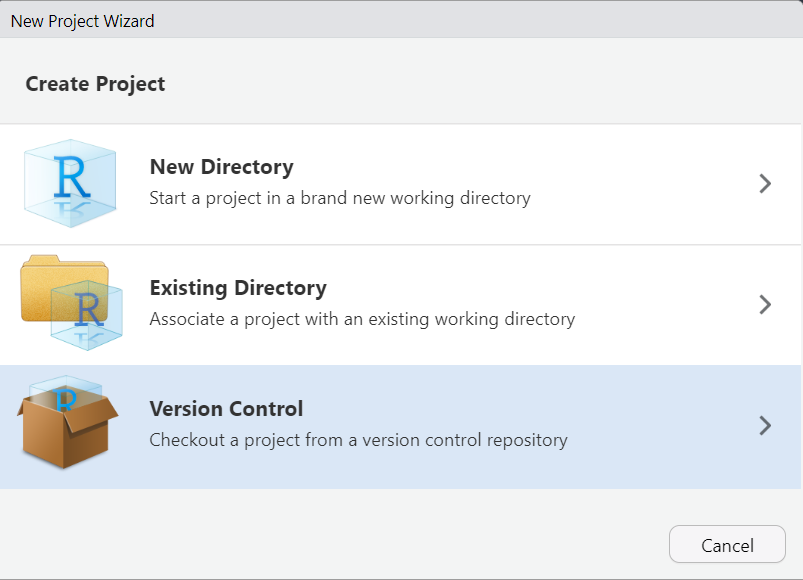Screen dimensions: 803x580
Task: Open Existing Directory via its chevron arrow
Action: coord(765,304)
